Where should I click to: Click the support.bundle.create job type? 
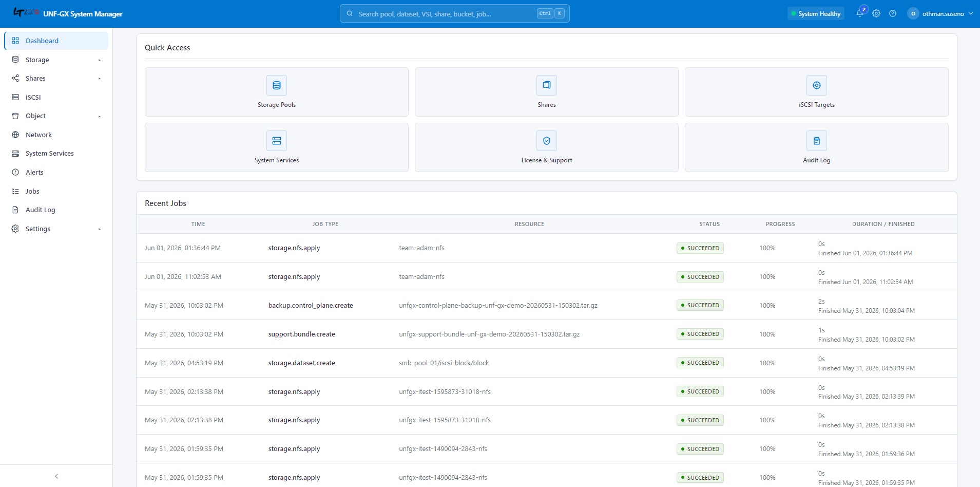point(302,334)
